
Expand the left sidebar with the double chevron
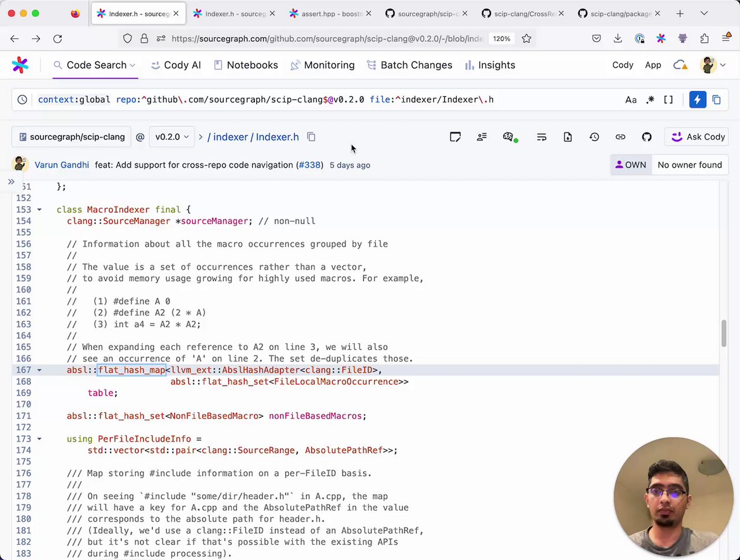point(11,181)
